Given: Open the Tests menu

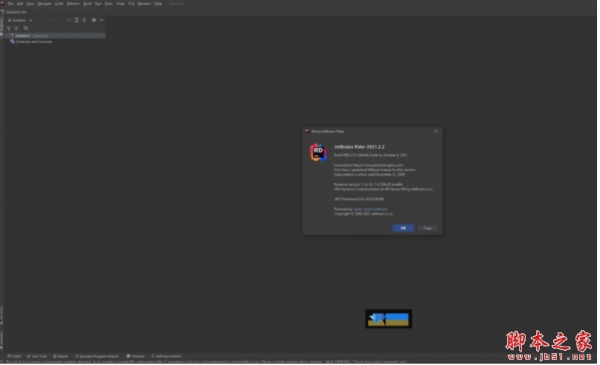Looking at the screenshot, I should tap(109, 3).
